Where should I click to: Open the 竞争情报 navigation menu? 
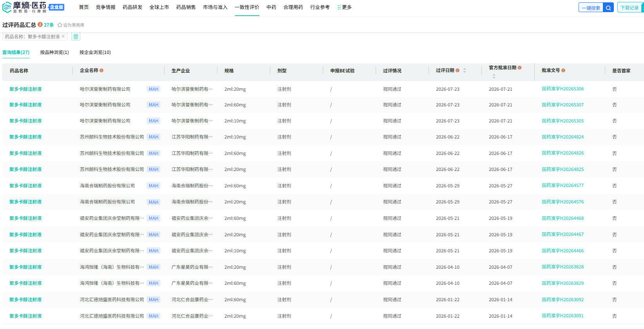pos(106,7)
